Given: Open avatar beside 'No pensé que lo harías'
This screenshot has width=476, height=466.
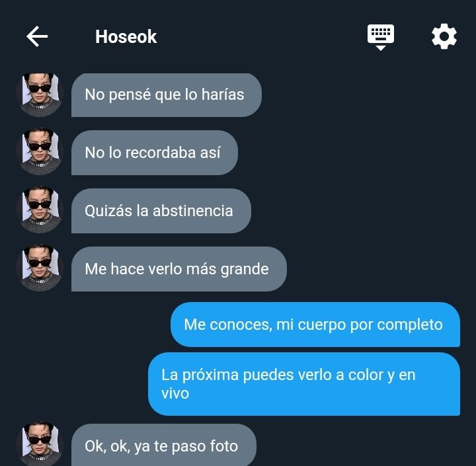Looking at the screenshot, I should (x=40, y=95).
